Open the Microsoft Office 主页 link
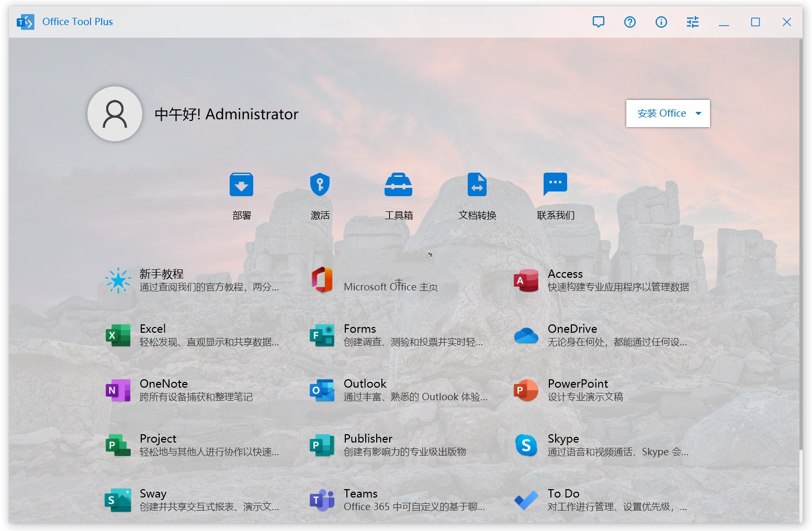 (x=390, y=287)
